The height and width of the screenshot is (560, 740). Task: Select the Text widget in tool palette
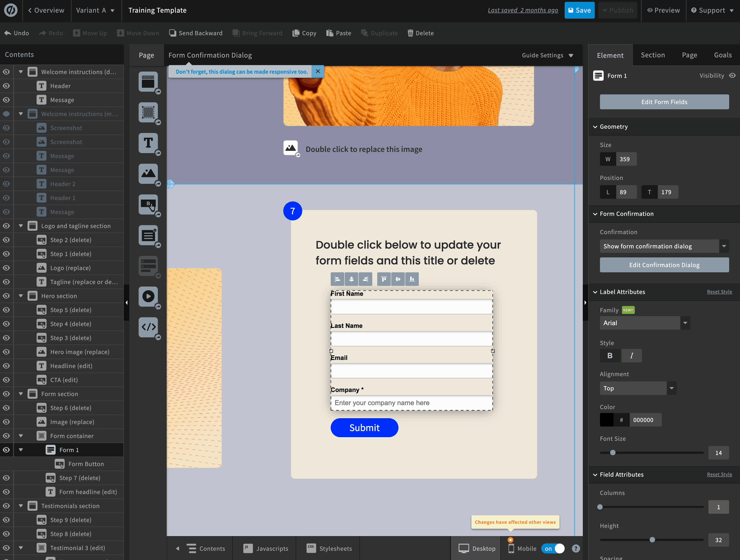pyautogui.click(x=148, y=143)
